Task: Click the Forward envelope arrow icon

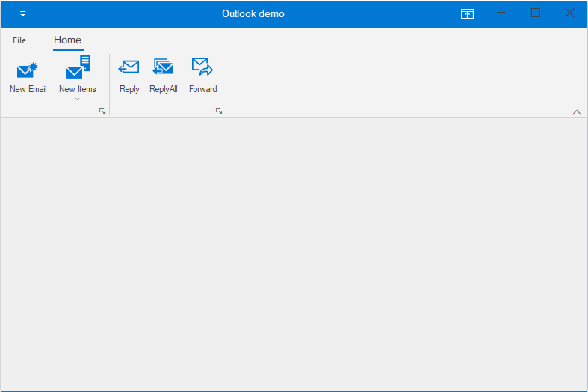Action: (x=202, y=67)
